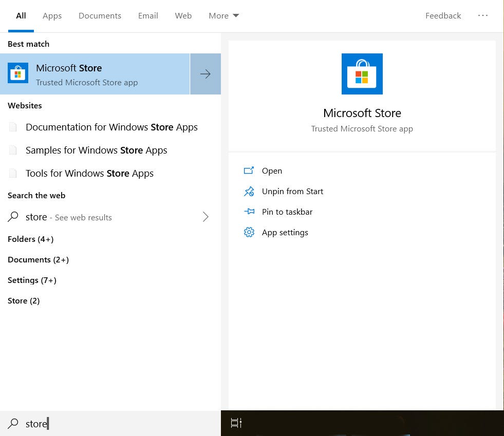Click the Microsoft Store icon in best match
The image size is (504, 436).
[x=18, y=73]
